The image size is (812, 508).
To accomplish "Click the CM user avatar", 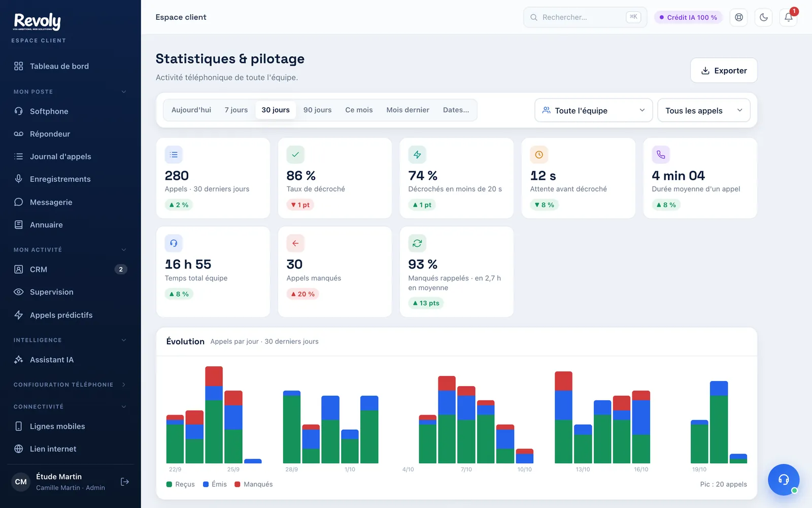I will [x=21, y=482].
